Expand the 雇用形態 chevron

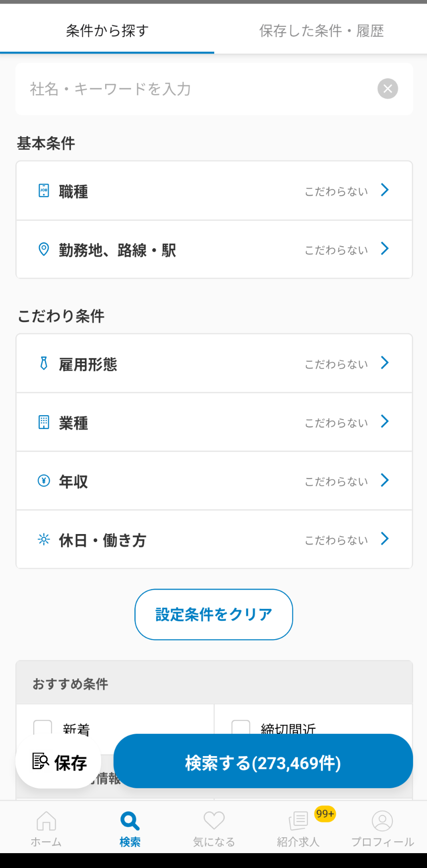pos(385,363)
